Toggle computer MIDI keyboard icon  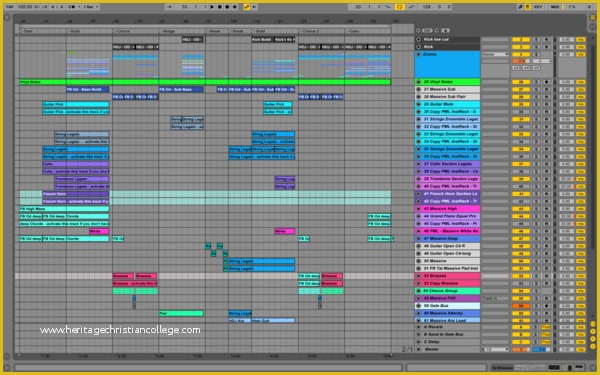click(527, 7)
